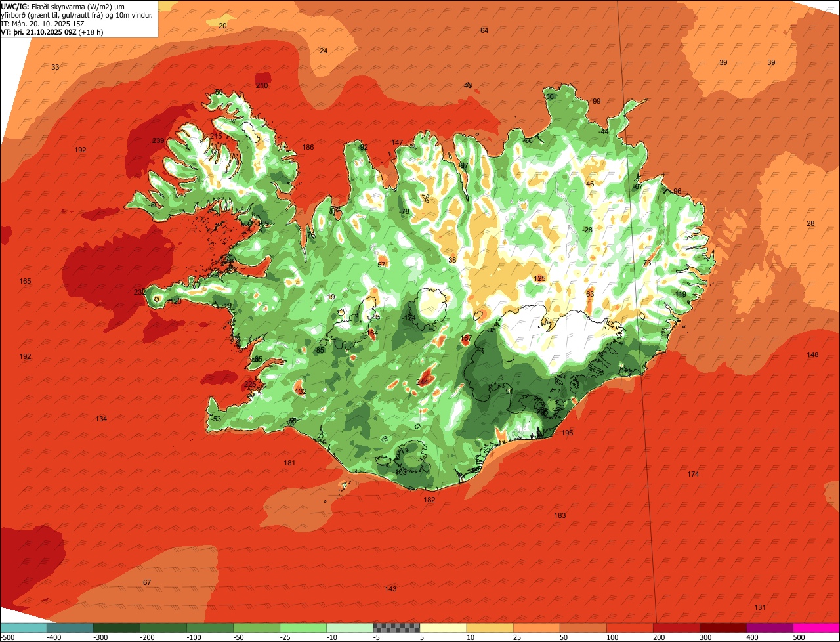Click the ocean value 182
Image resolution: width=840 pixels, height=642 pixels.
point(429,500)
